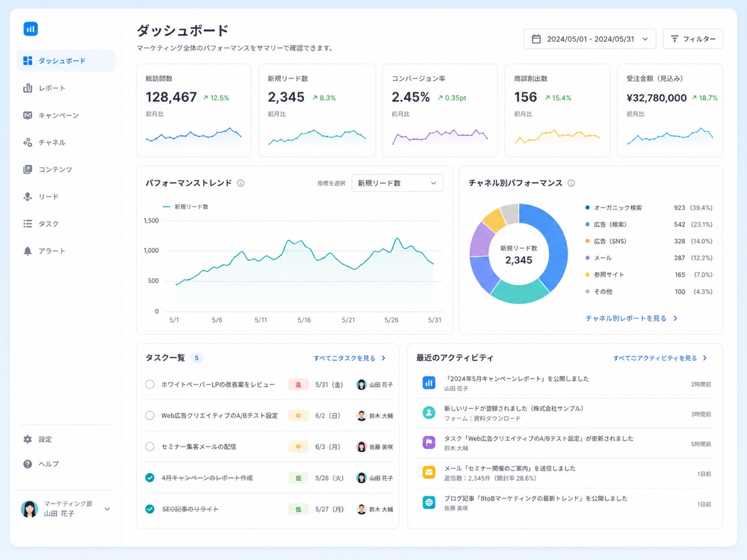Uncheck the 4月キャンペーン report task
Image resolution: width=747 pixels, height=560 pixels.
click(150, 478)
